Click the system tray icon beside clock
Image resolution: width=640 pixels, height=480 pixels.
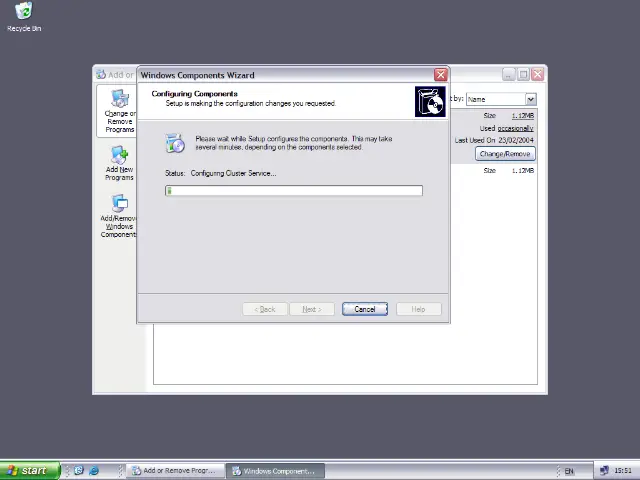(x=604, y=471)
